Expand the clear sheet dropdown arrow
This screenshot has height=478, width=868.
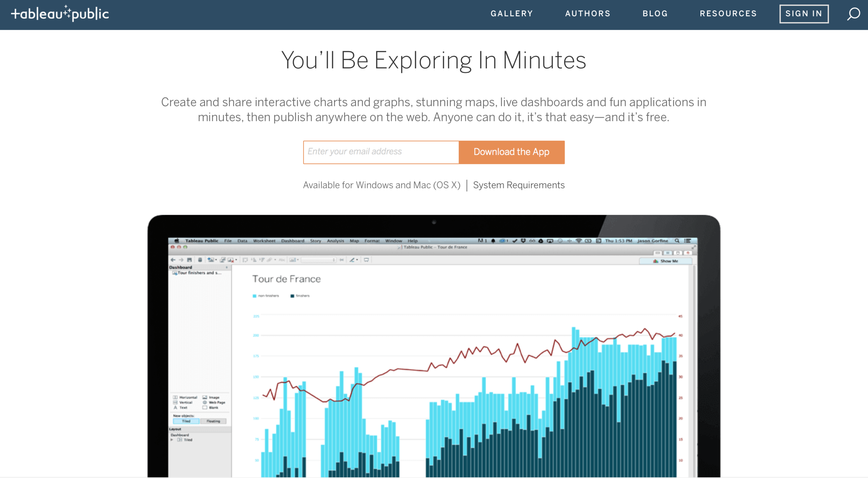point(236,260)
